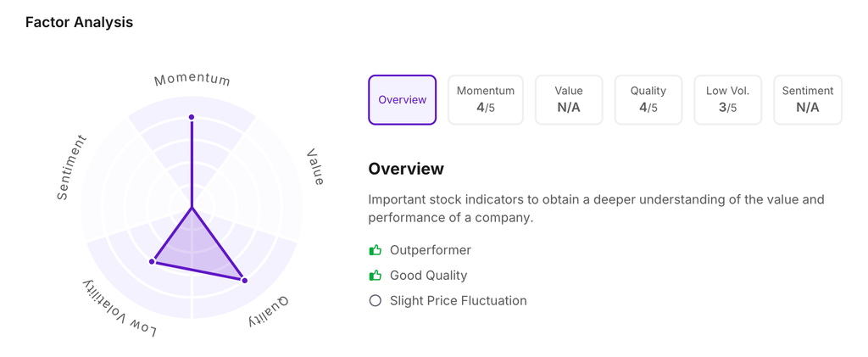Show the Low Vol. 3/5 tab
This screenshot has height=357, width=868.
727,100
